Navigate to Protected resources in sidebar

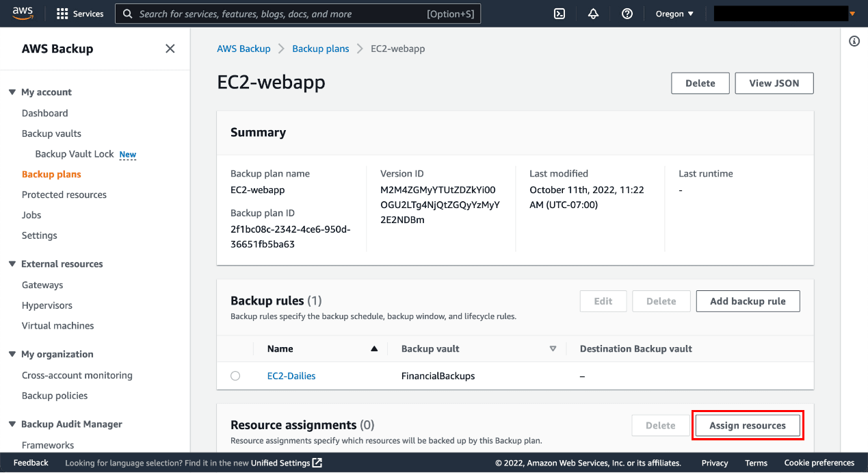pyautogui.click(x=64, y=194)
